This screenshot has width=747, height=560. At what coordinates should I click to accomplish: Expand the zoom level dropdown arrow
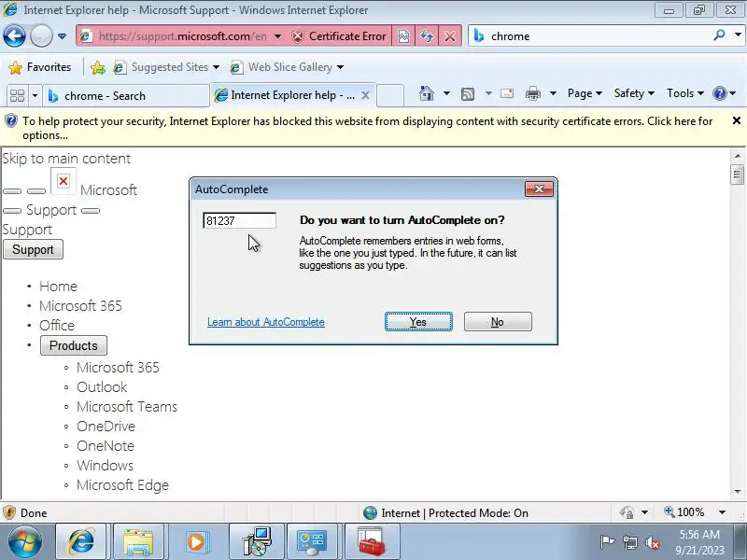[x=722, y=512]
